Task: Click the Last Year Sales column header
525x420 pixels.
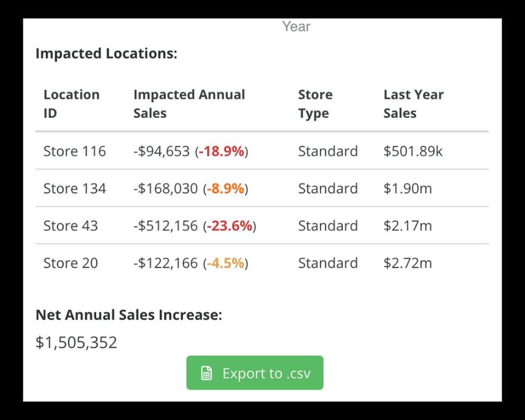Action: pos(413,104)
